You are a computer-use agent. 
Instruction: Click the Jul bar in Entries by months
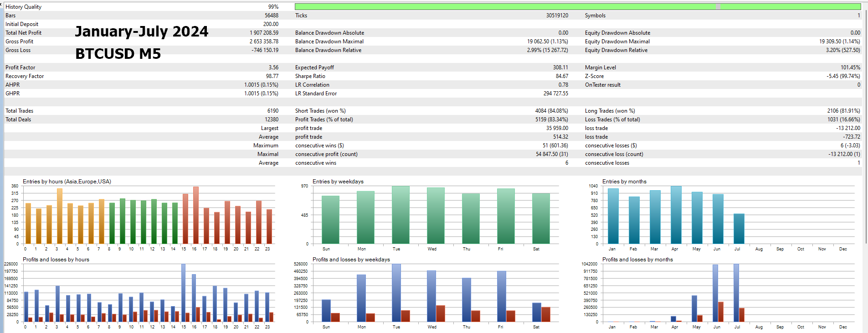(739, 229)
